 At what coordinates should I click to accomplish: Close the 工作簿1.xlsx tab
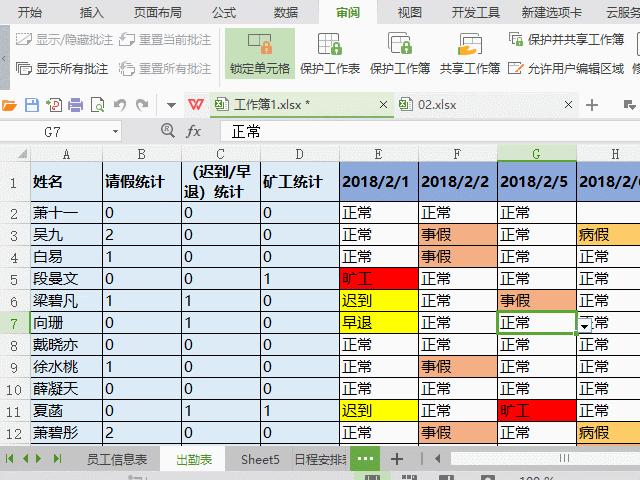pos(383,105)
